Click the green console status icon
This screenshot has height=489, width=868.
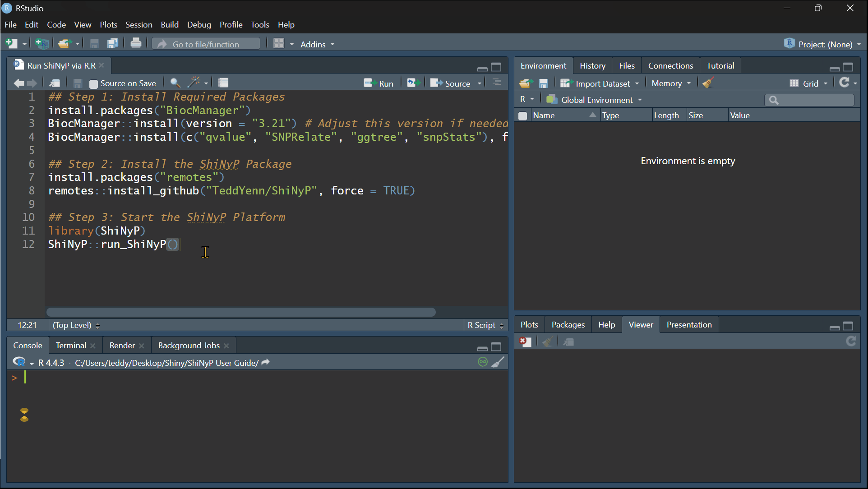pos(483,362)
